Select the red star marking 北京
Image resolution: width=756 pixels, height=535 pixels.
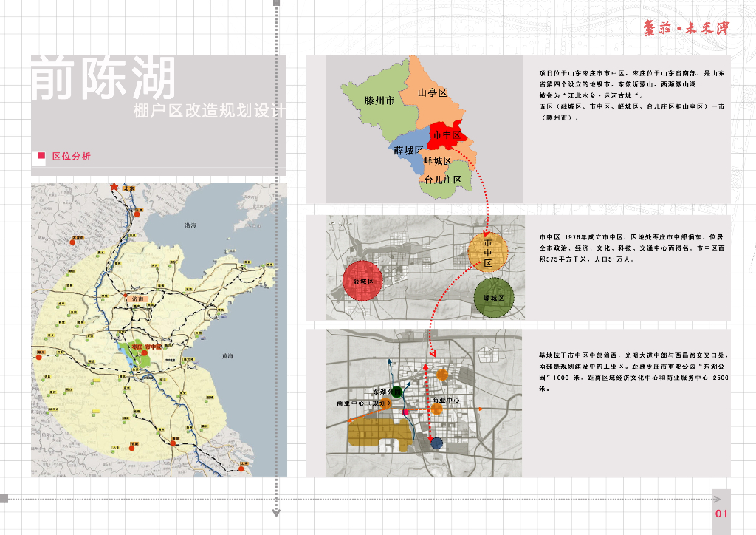(114, 185)
